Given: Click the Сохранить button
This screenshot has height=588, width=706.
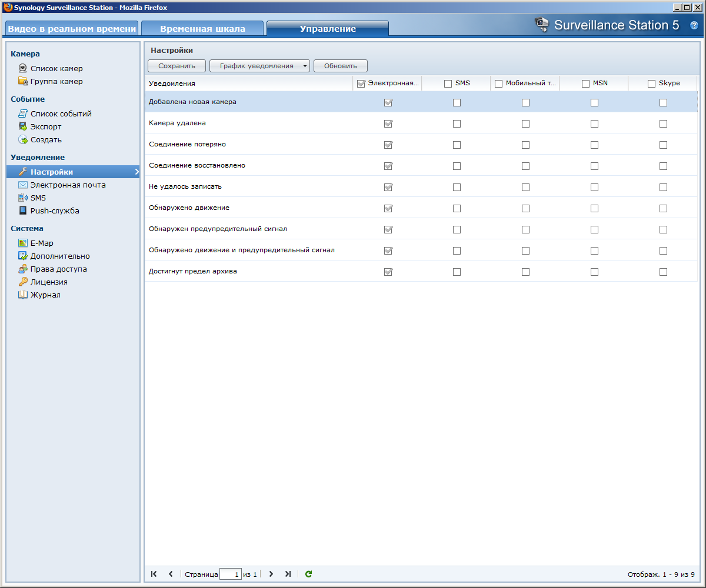Looking at the screenshot, I should point(176,66).
